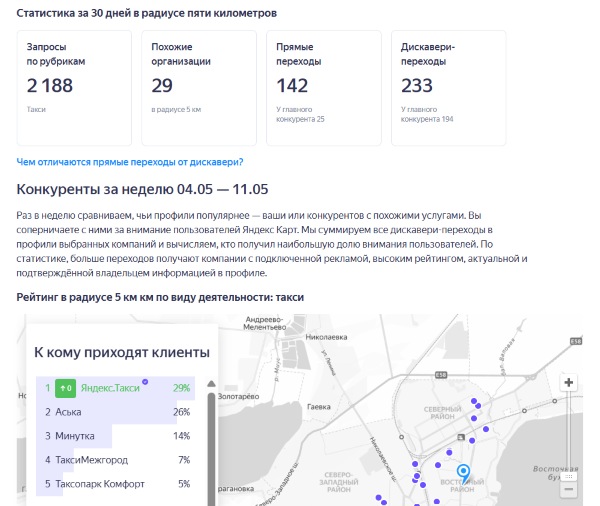The width and height of the screenshot is (600, 506).
Task: Click the Дискавери-переходы card
Action: tap(448, 88)
